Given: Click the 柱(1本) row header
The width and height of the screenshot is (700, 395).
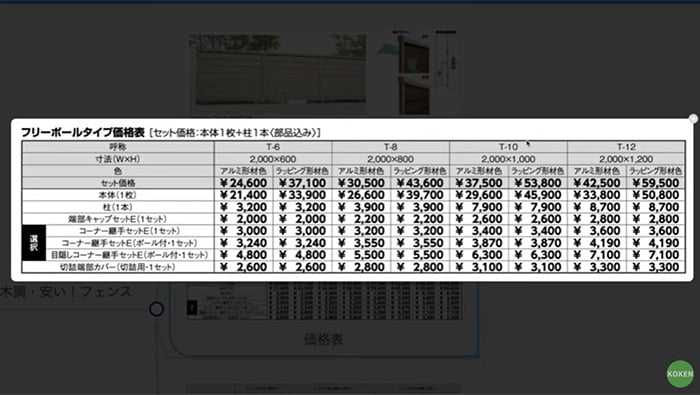Looking at the screenshot, I should click(x=118, y=207).
